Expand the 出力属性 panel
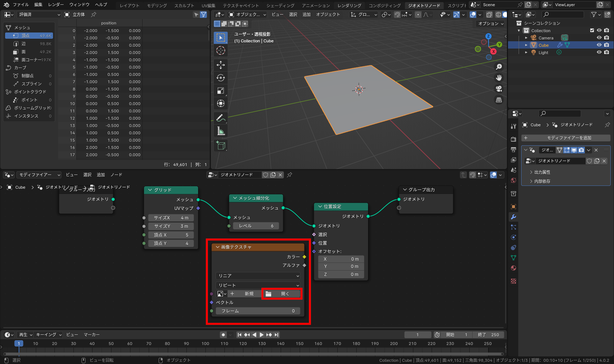 [x=542, y=172]
